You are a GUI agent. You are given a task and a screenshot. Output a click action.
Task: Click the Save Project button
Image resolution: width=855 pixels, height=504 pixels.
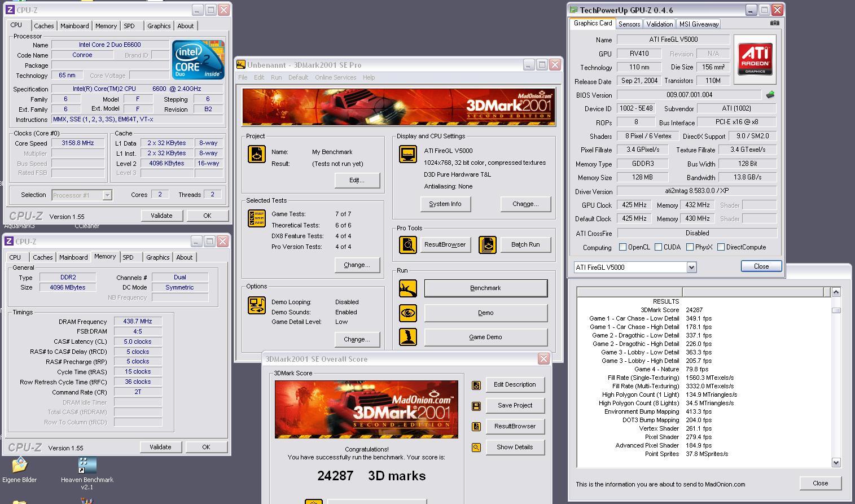point(515,406)
